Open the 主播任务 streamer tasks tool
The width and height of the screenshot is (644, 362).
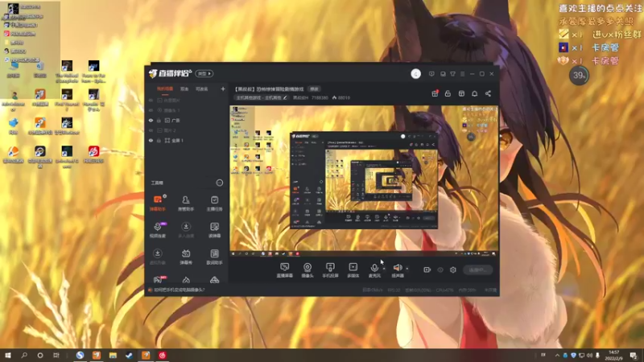pyautogui.click(x=214, y=204)
